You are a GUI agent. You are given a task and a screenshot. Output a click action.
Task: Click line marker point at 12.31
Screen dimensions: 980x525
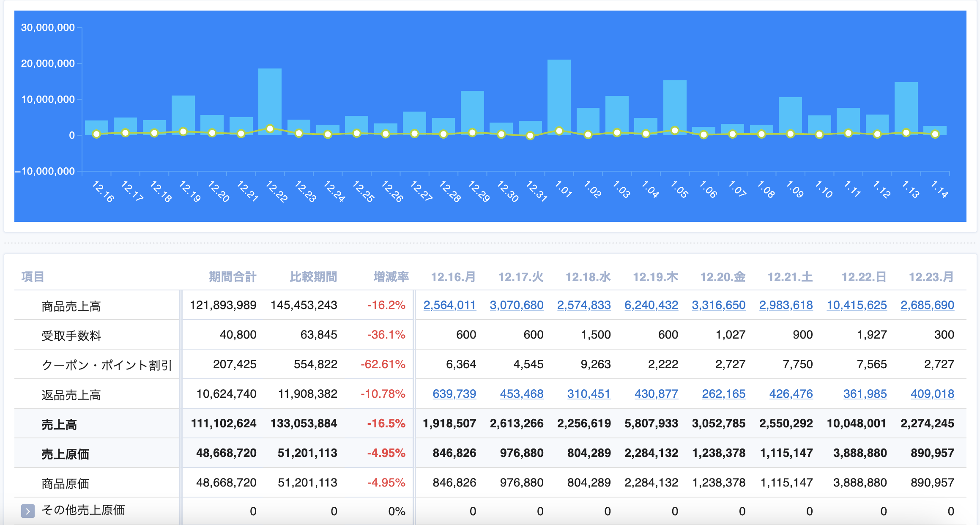point(530,136)
